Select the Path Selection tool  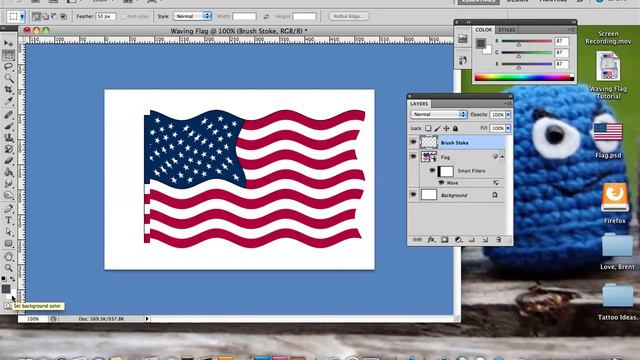pos(8,232)
